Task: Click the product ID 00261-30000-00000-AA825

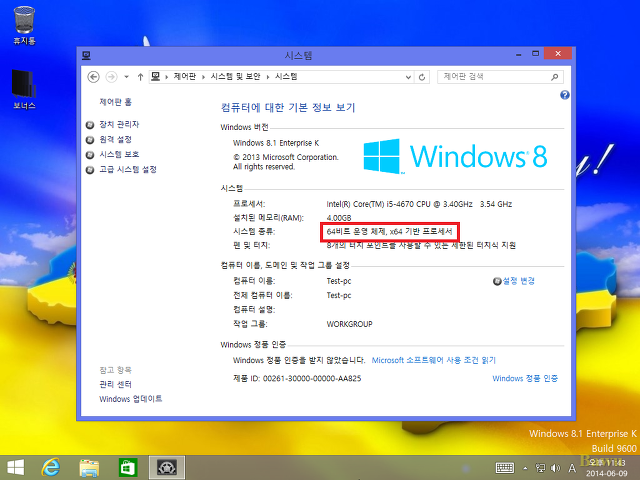Action: point(312,378)
